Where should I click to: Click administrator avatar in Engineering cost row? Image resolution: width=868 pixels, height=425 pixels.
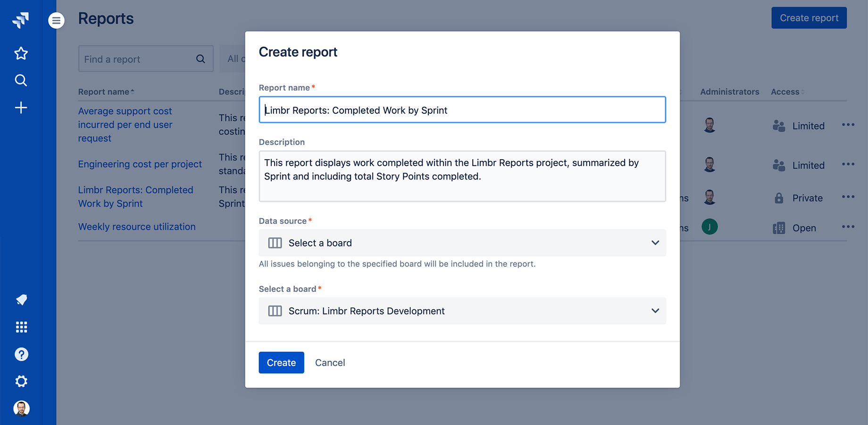click(709, 164)
